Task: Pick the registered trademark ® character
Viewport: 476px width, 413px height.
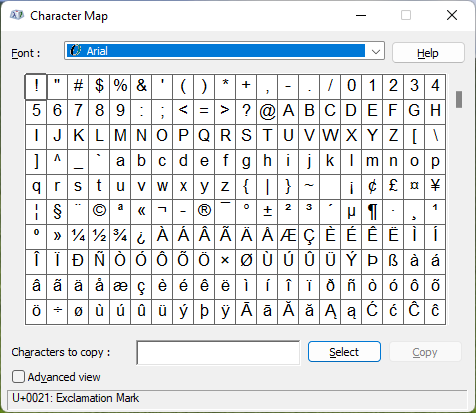Action: click(204, 212)
